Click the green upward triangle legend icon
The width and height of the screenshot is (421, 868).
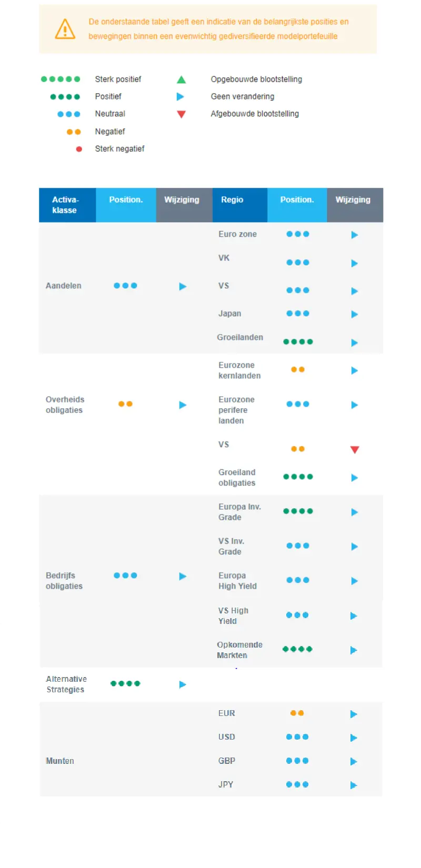coord(181,79)
